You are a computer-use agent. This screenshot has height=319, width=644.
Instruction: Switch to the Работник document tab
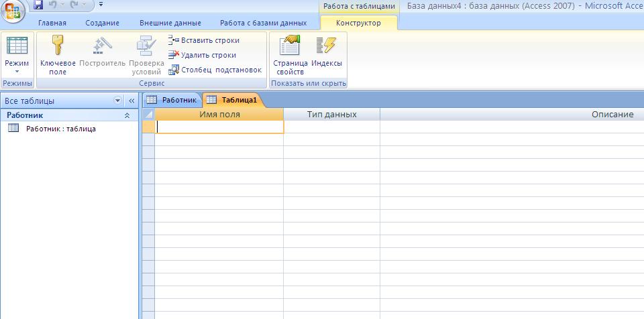pos(173,100)
